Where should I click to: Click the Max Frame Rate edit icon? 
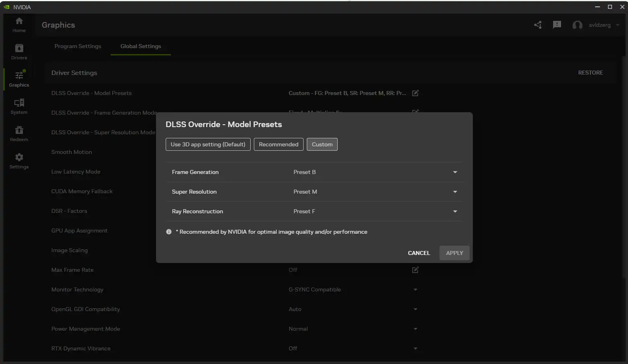click(x=415, y=270)
